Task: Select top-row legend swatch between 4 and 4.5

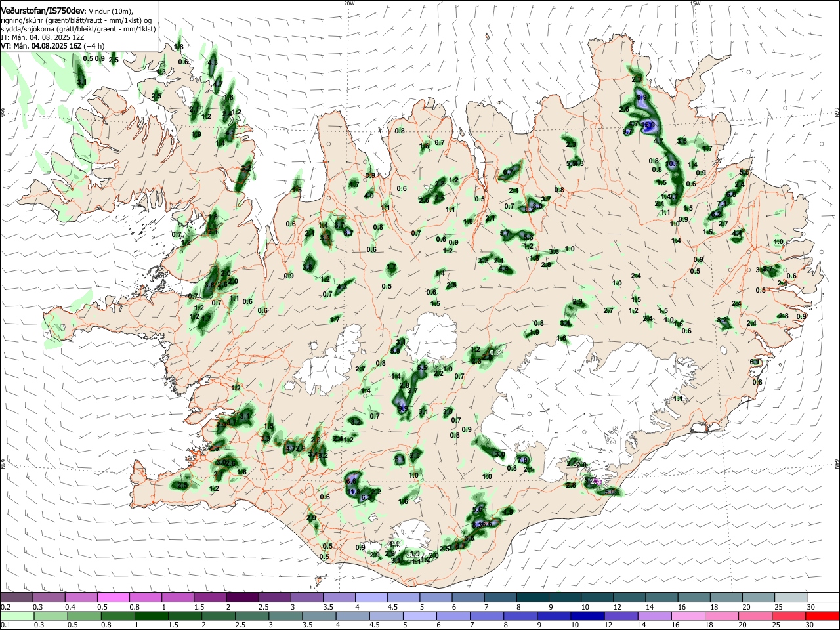Action: tap(371, 598)
